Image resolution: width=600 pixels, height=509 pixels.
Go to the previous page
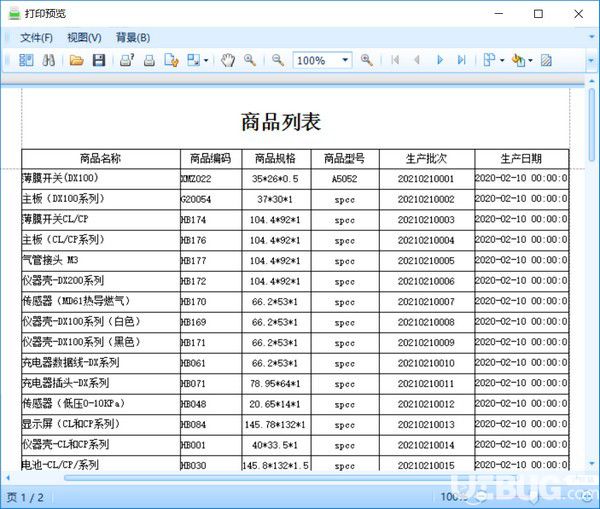click(417, 60)
